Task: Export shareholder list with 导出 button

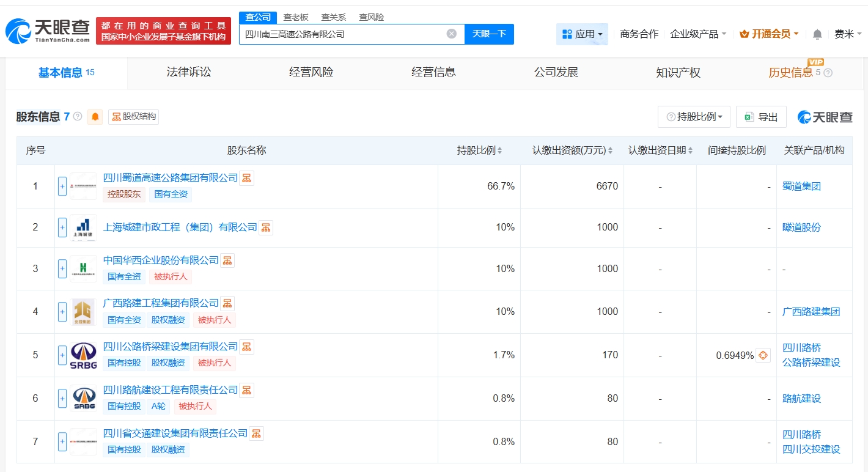Action: point(761,117)
